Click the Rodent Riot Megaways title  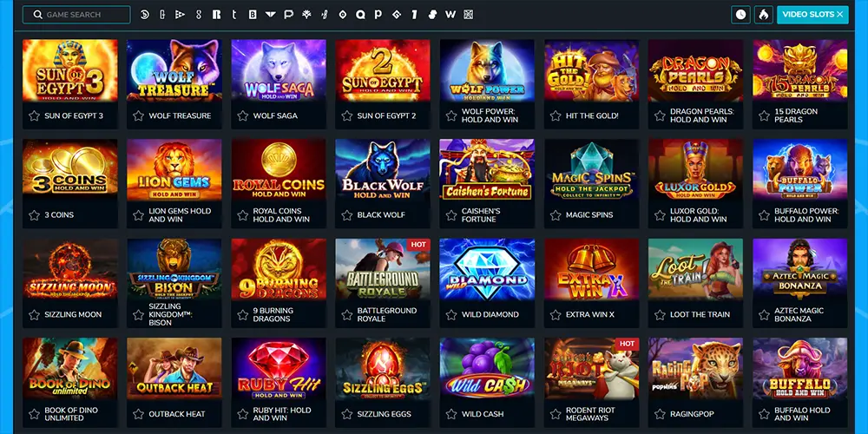tap(590, 414)
